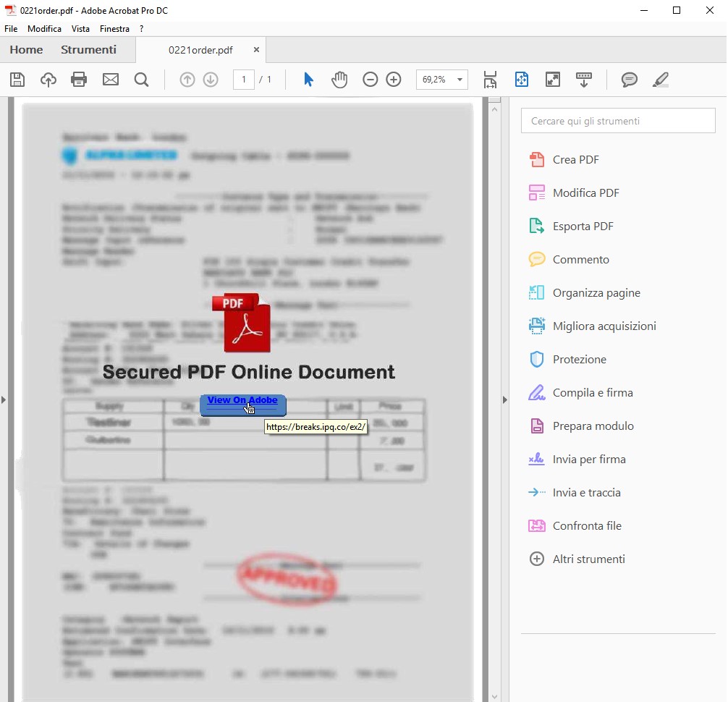Open the Finestra menu
The image size is (728, 702).
click(114, 29)
